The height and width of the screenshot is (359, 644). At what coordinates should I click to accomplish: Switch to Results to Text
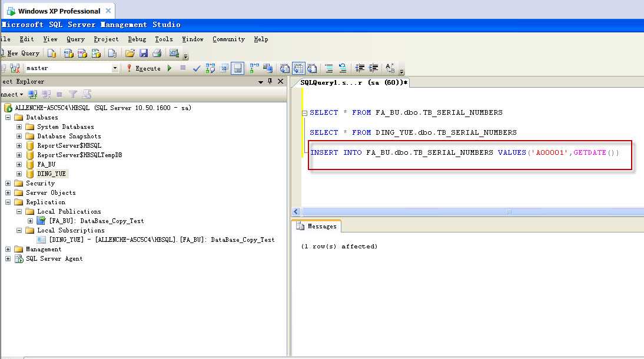tap(285, 68)
